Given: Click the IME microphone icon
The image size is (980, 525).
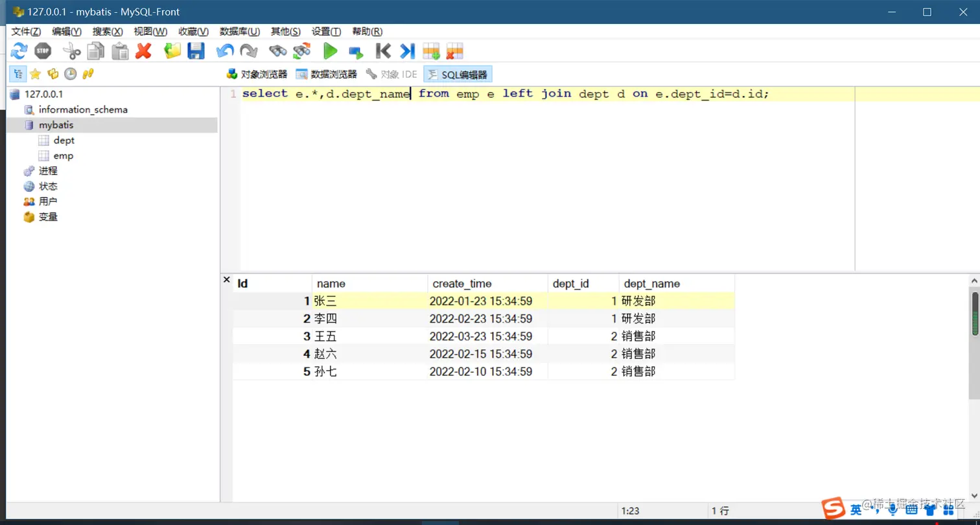Looking at the screenshot, I should [x=893, y=510].
